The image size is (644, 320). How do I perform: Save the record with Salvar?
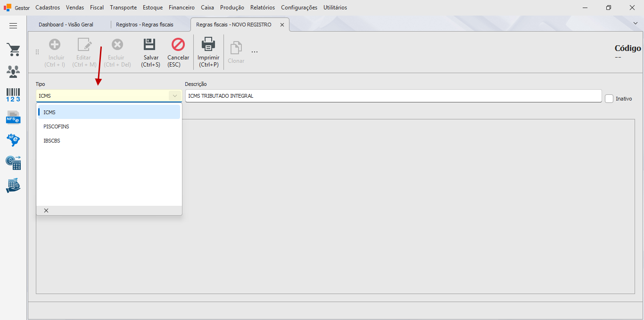tap(150, 52)
